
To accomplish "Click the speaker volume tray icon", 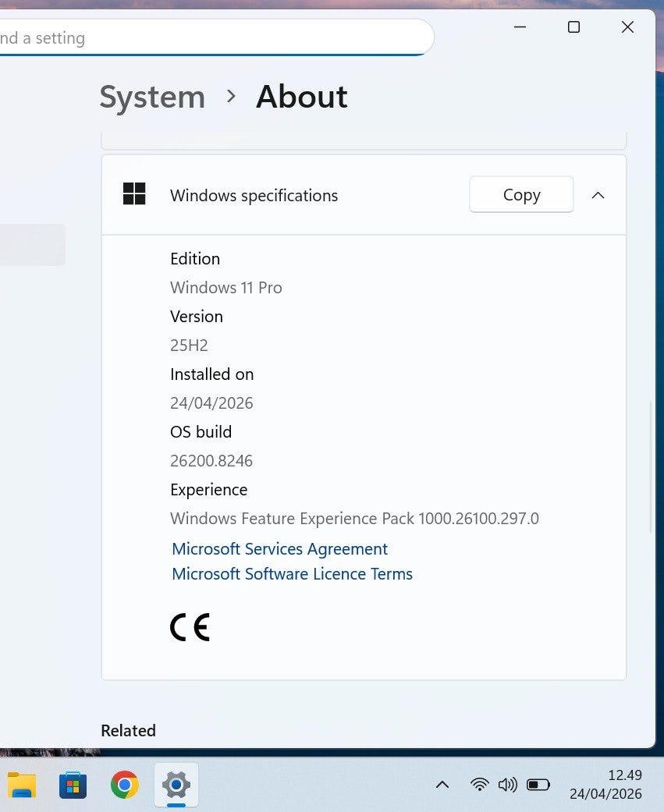I will coord(508,784).
